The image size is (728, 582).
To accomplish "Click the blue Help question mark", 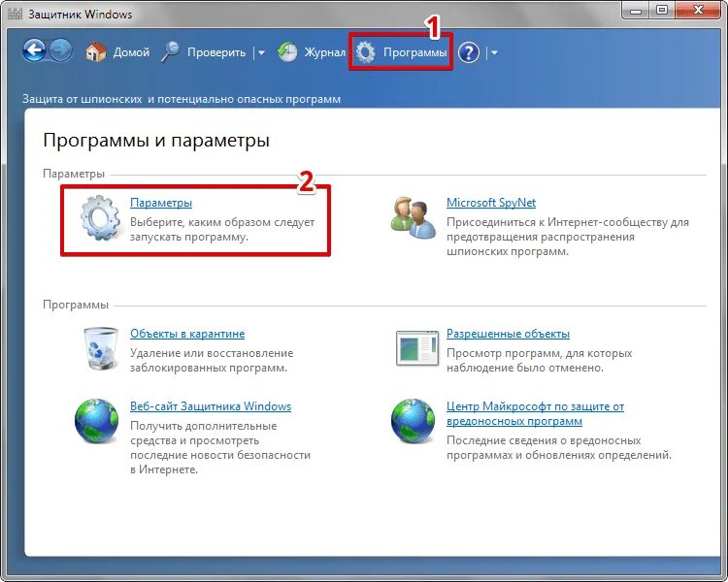I will (x=469, y=52).
